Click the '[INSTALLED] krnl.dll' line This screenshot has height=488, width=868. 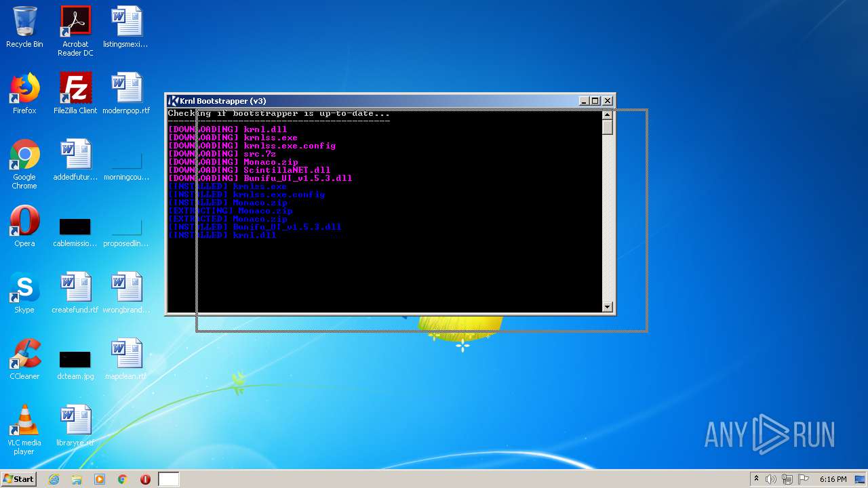pos(222,235)
